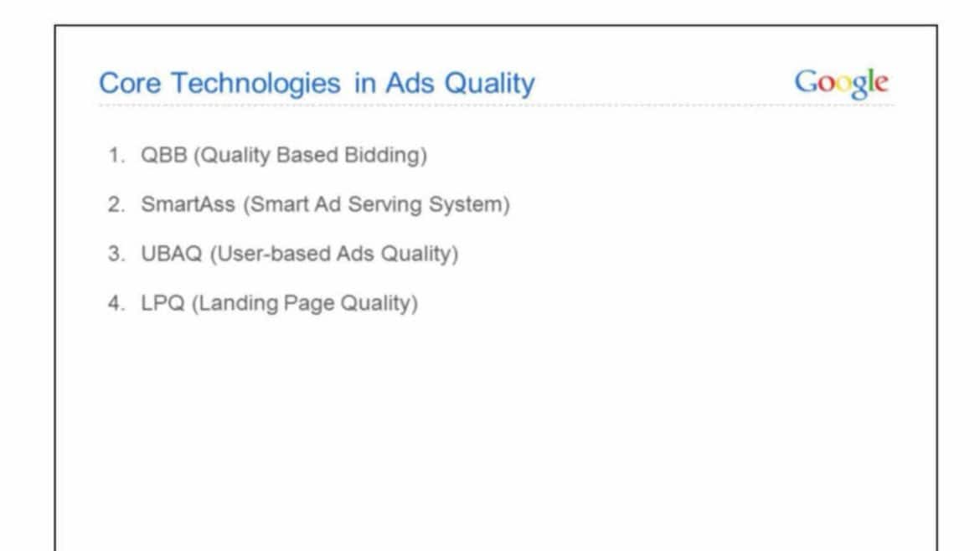Select the slide title Core Technologies in Ads Quality
The image size is (980, 551).
point(317,84)
